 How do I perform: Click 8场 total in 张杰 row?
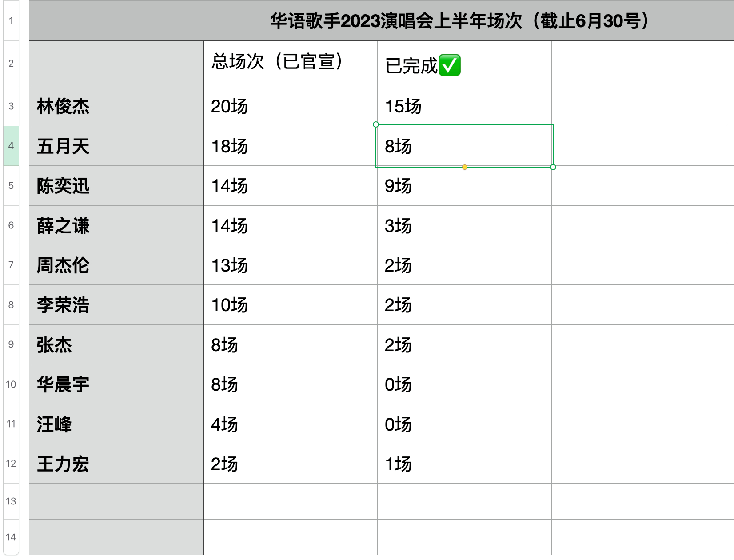coord(290,344)
